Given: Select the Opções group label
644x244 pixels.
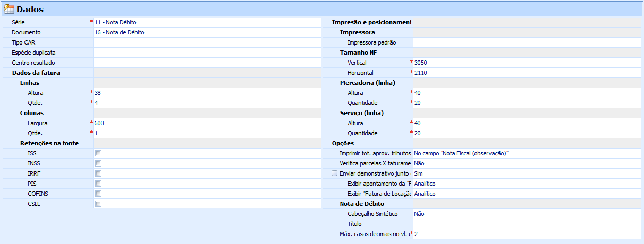Looking at the screenshot, I should (x=343, y=143).
